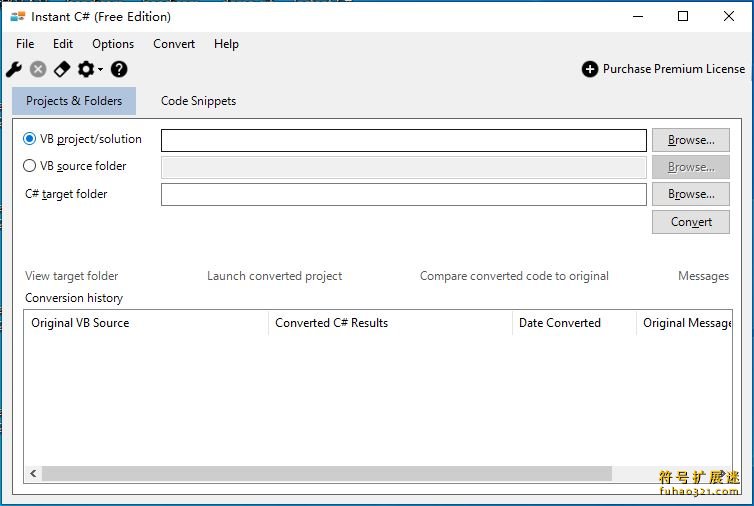Viewport: 754px width, 506px height.
Task: Click the plus icon for Premium License
Action: tap(590, 69)
